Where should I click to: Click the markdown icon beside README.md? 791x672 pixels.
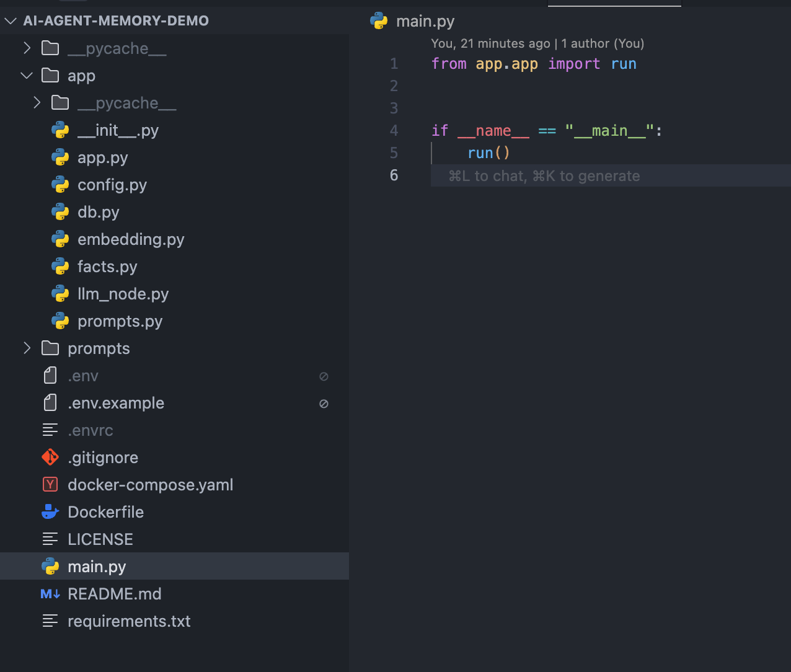(50, 594)
